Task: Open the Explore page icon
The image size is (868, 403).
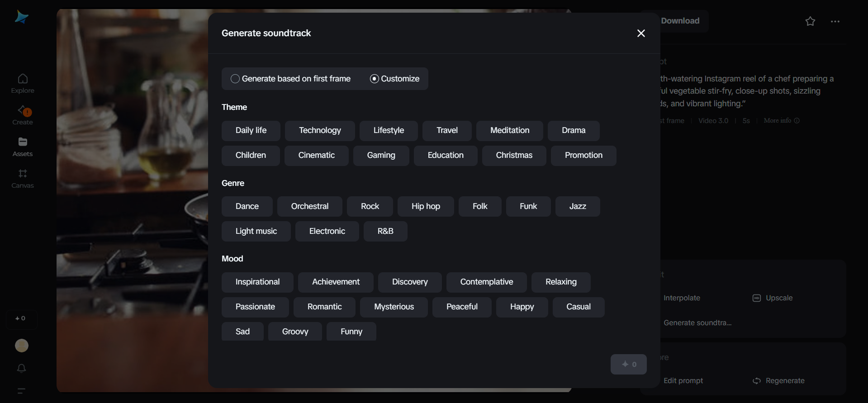Action: coord(23,79)
